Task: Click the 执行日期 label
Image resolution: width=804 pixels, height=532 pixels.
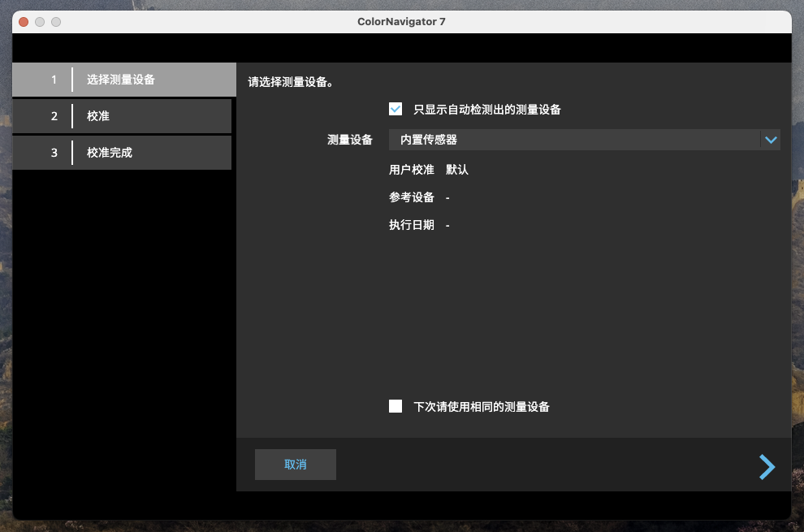Action: pyautogui.click(x=412, y=225)
